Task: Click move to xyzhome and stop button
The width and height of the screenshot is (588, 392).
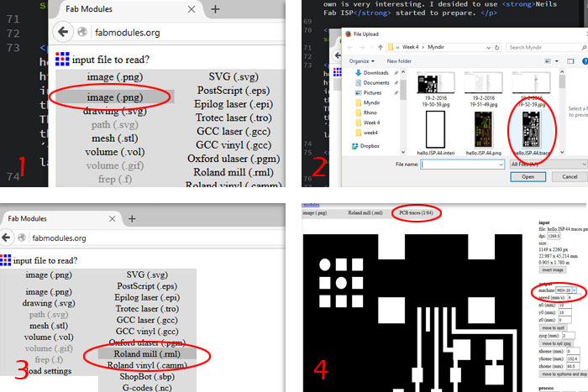Action: pos(564,374)
